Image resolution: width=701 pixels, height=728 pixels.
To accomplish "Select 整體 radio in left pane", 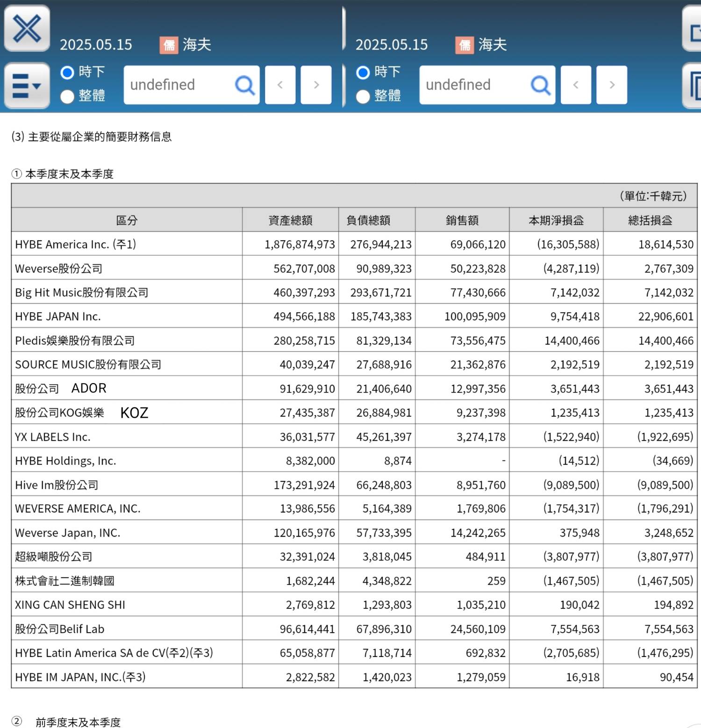I will pyautogui.click(x=67, y=96).
